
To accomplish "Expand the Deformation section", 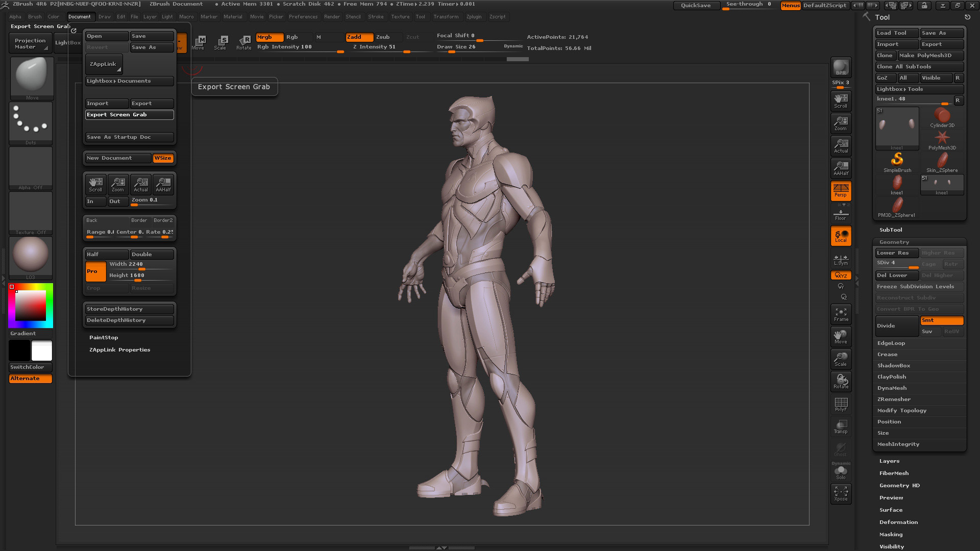I will coord(898,522).
